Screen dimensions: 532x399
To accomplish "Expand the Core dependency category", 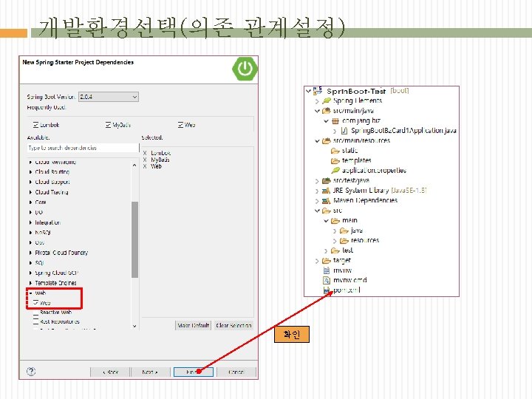I will [x=30, y=202].
